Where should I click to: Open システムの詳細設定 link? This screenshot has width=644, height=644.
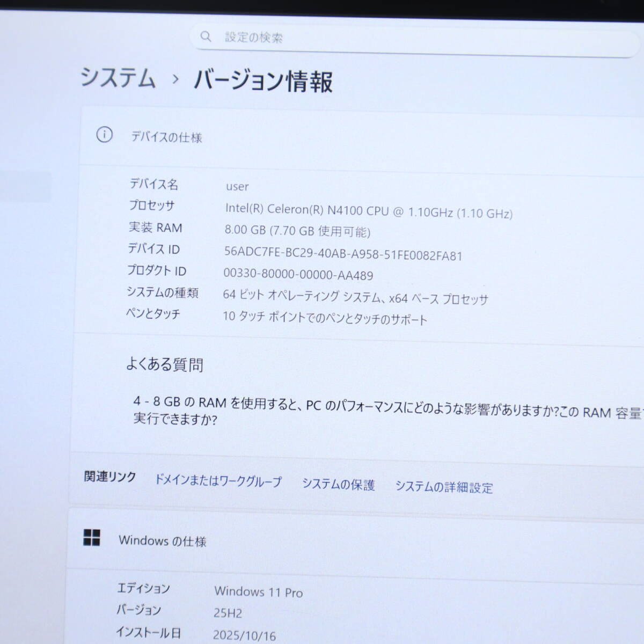pyautogui.click(x=444, y=487)
